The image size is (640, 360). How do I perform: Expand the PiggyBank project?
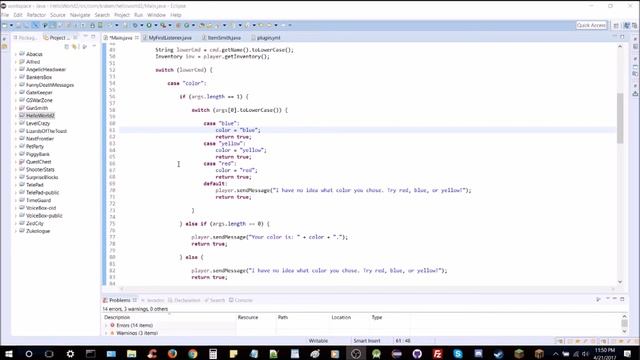16,154
